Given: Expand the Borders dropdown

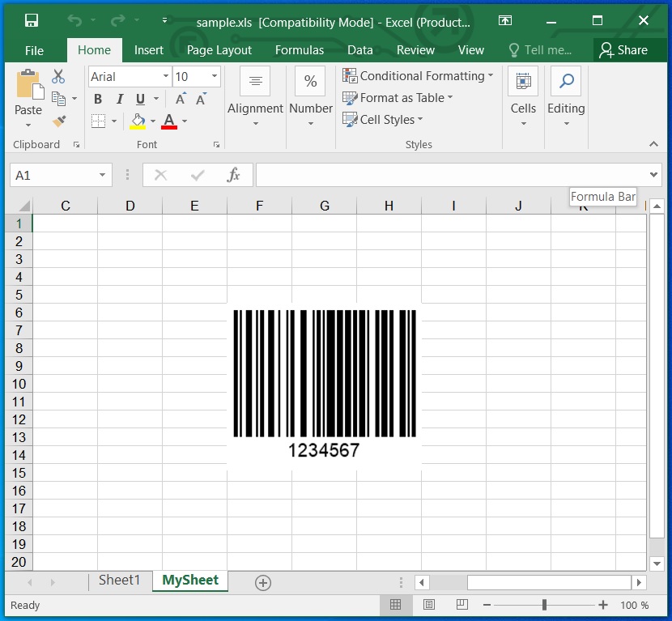Looking at the screenshot, I should [x=114, y=121].
